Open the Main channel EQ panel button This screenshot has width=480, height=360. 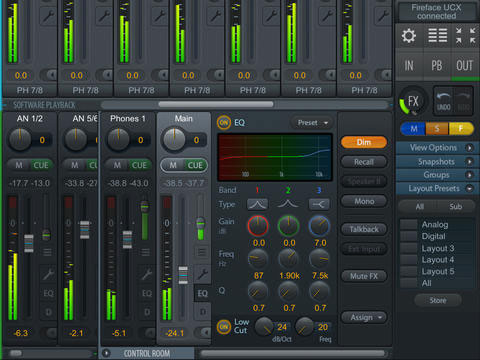click(x=202, y=294)
